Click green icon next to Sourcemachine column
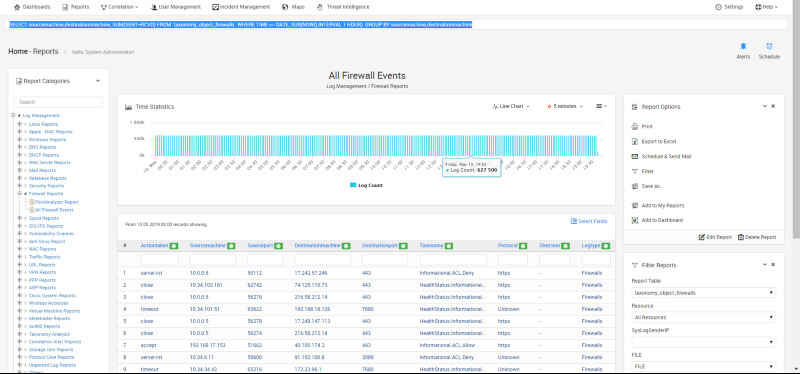The height and width of the screenshot is (374, 800). pos(231,246)
